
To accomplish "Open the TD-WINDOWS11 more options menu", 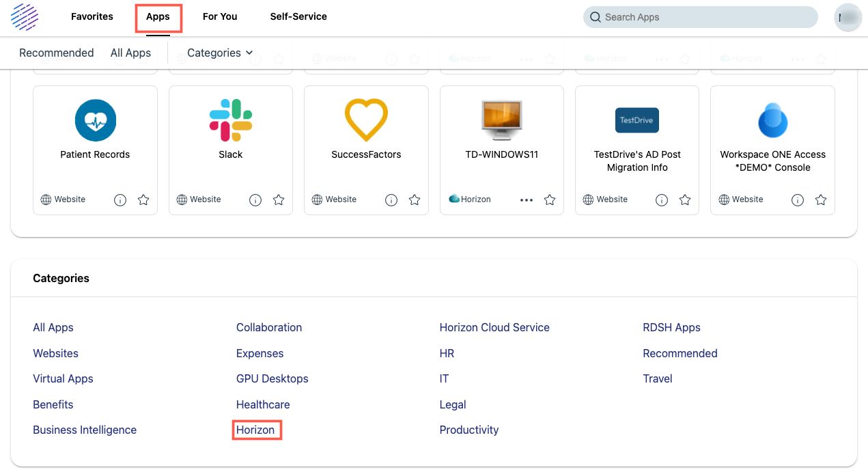I will [526, 200].
